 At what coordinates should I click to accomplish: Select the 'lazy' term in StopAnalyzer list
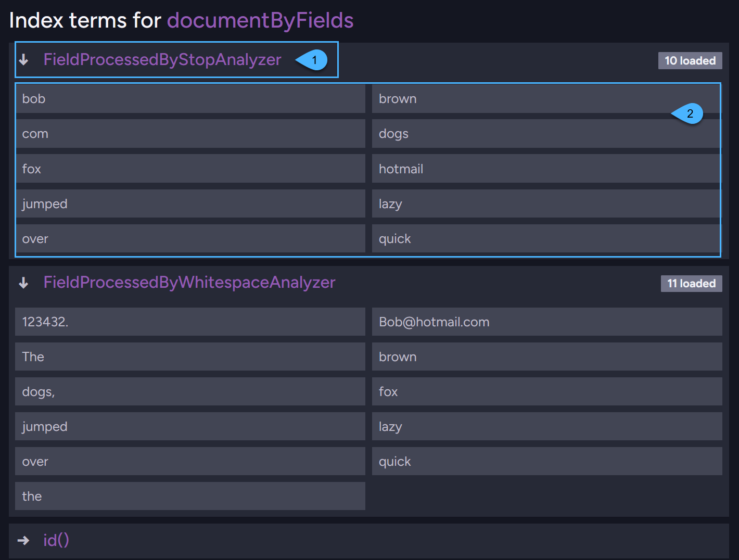coord(547,203)
